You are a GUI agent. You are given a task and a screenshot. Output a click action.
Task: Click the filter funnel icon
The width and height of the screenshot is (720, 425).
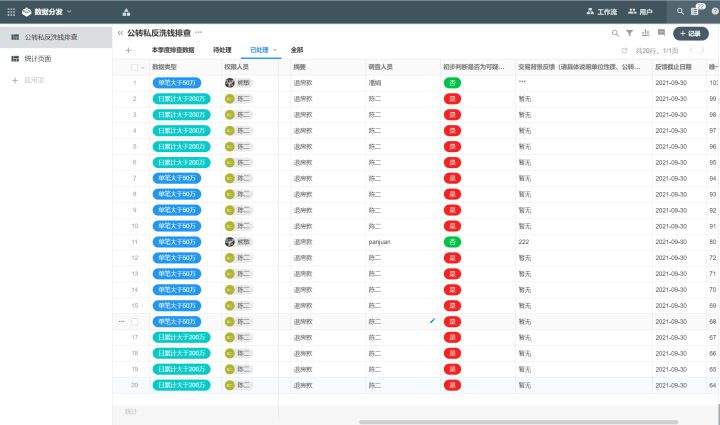pos(629,33)
